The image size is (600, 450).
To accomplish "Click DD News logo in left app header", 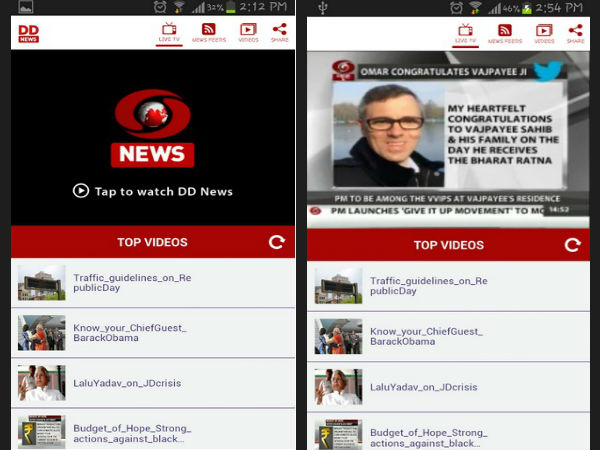I will pyautogui.click(x=29, y=33).
